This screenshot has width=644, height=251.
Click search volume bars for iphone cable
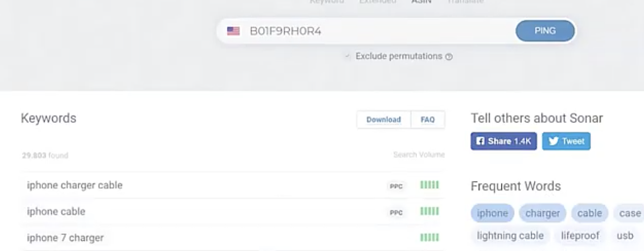point(429,211)
